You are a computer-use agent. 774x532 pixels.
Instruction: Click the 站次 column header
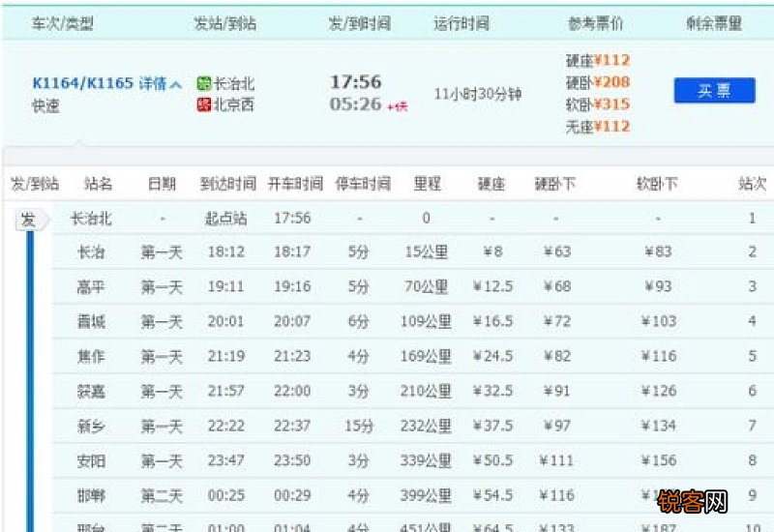753,184
